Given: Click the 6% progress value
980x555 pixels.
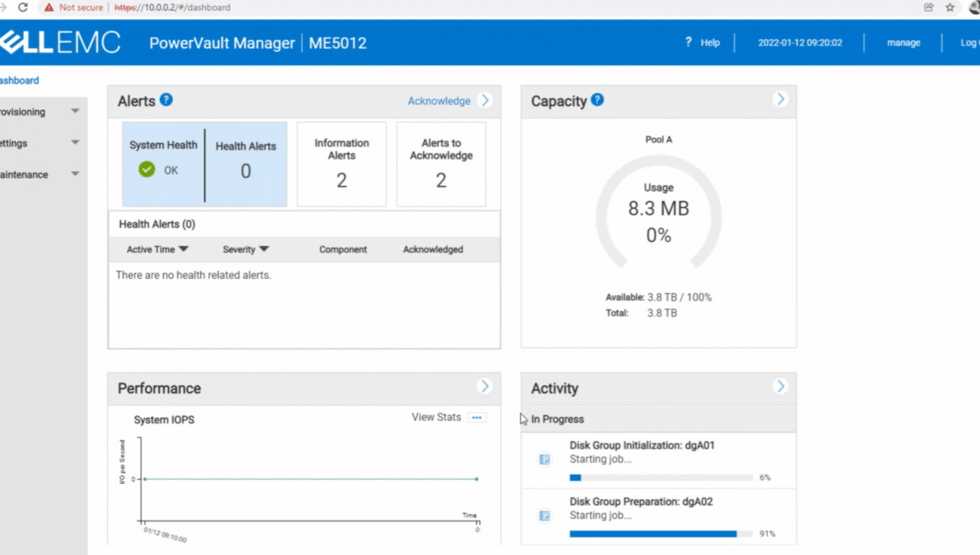Looking at the screenshot, I should click(x=765, y=478).
